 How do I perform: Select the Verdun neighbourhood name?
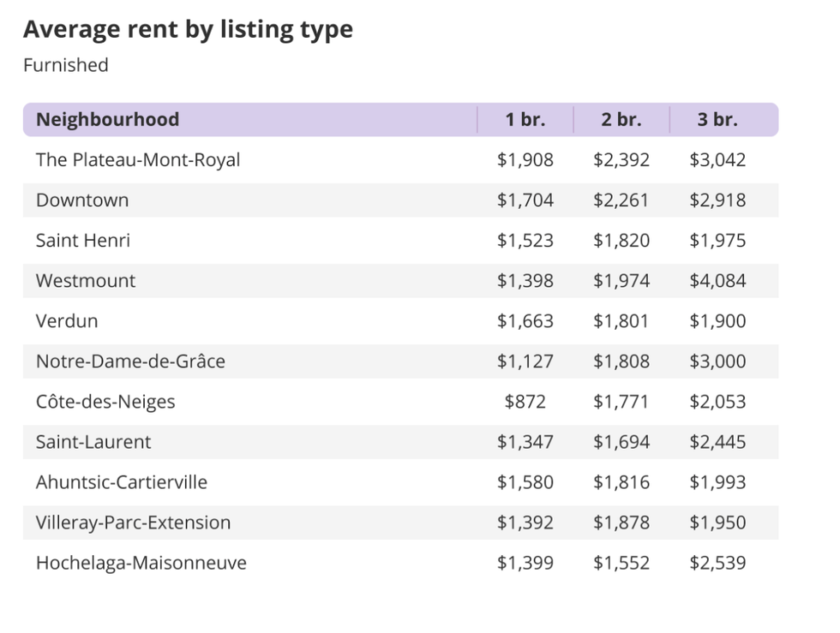tap(67, 321)
